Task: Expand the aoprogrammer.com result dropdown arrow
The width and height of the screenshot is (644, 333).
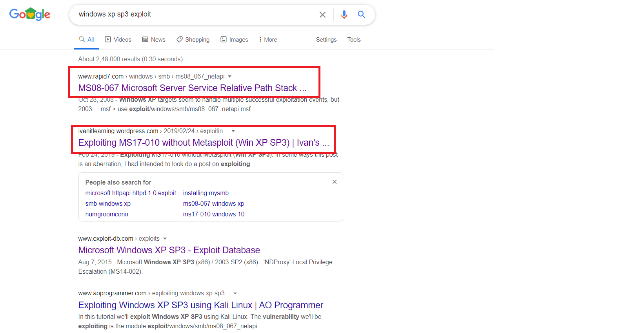Action: (x=235, y=293)
